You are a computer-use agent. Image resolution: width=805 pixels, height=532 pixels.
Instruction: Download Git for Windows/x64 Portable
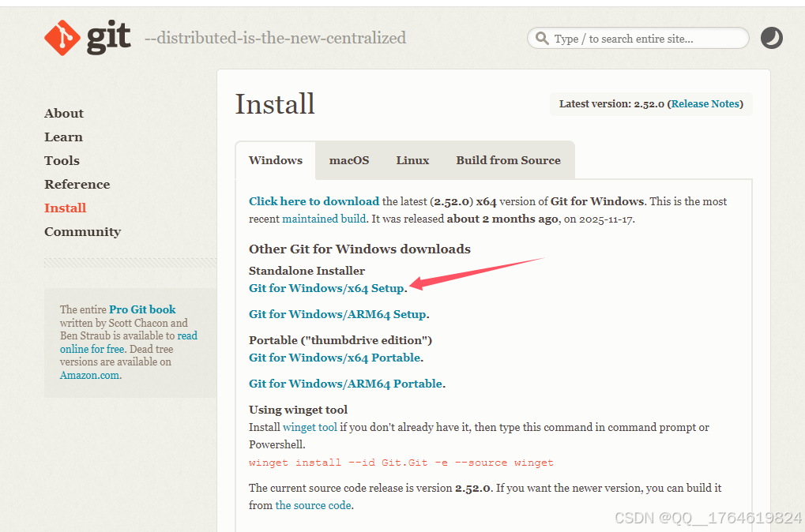point(335,358)
